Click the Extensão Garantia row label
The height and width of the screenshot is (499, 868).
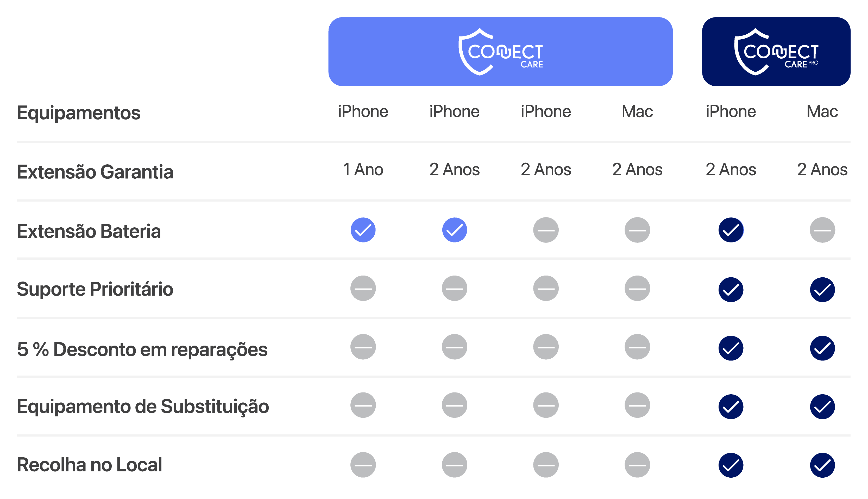coord(95,172)
